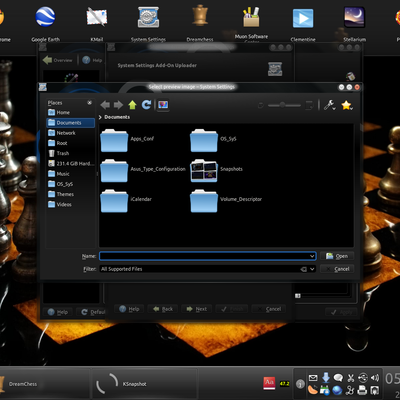Go back in the file dialog
Image resolution: width=400 pixels, height=400 pixels.
[105, 105]
